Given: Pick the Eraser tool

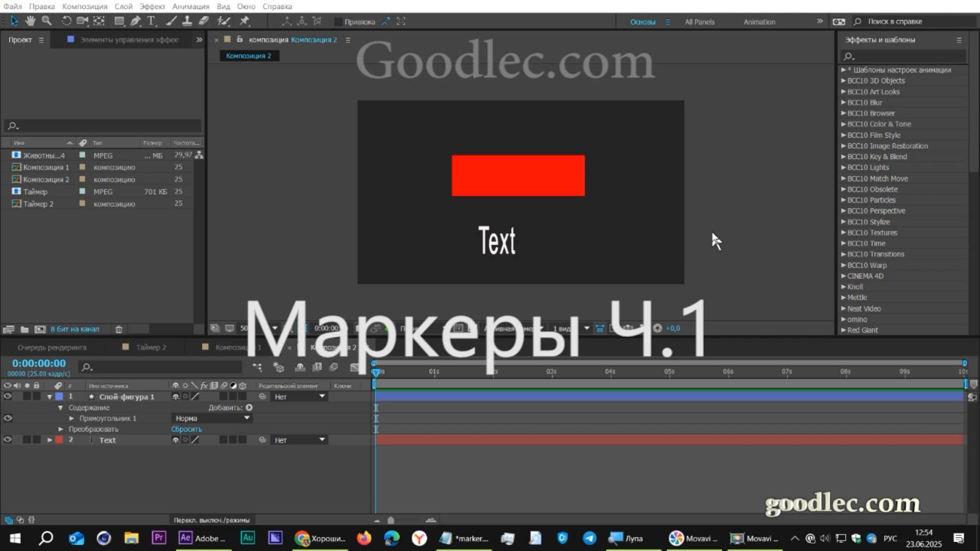Looking at the screenshot, I should (x=202, y=20).
